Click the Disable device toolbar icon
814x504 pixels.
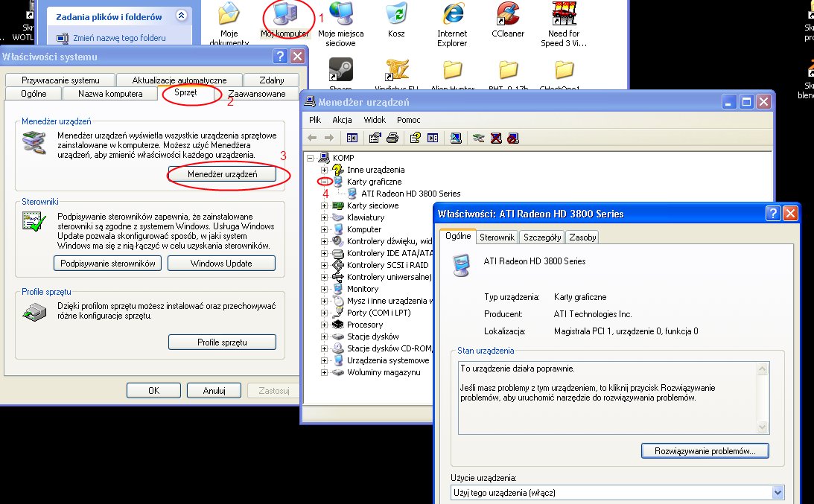click(x=512, y=138)
